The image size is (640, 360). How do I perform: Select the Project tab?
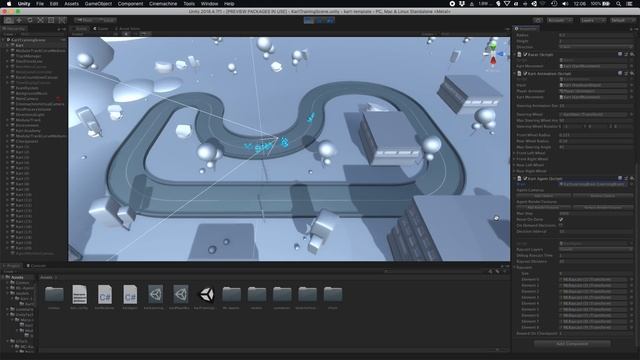click(12, 266)
